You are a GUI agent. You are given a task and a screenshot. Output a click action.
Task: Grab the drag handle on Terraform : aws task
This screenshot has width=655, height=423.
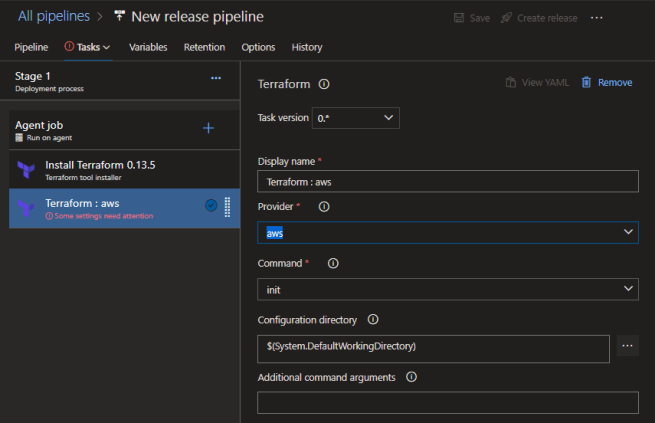227,206
